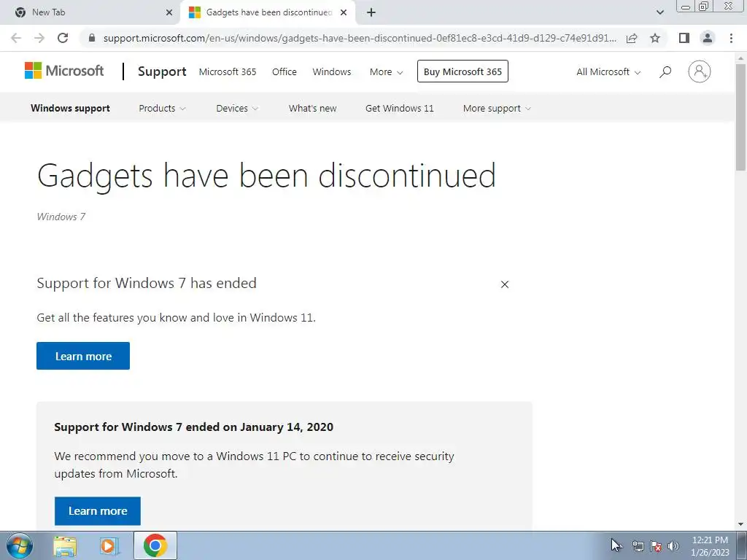747x560 pixels.
Task: Go back using the browser back arrow
Action: [16, 38]
